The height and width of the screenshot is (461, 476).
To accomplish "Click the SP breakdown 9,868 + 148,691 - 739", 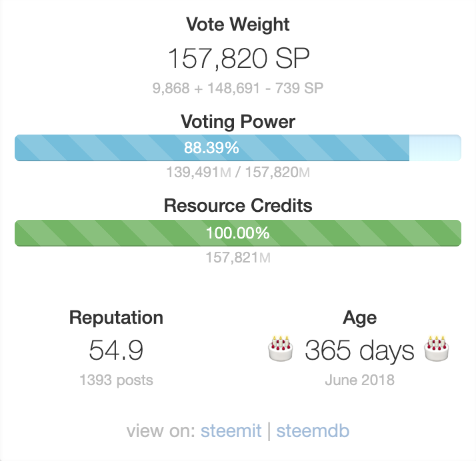I will click(238, 88).
